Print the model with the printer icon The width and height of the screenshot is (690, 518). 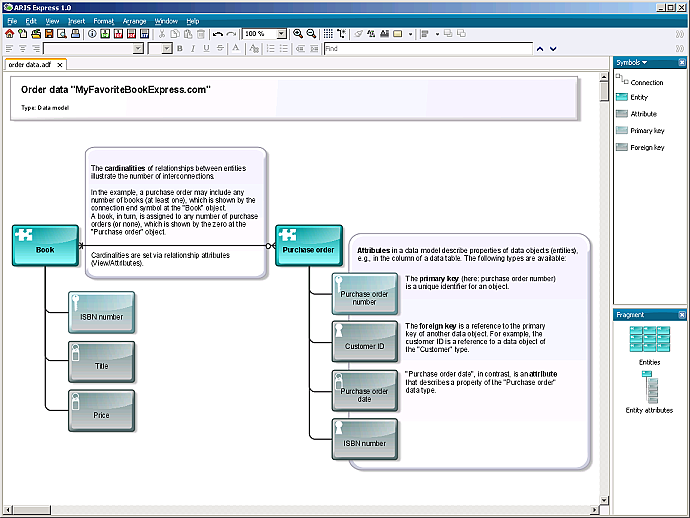(x=75, y=34)
